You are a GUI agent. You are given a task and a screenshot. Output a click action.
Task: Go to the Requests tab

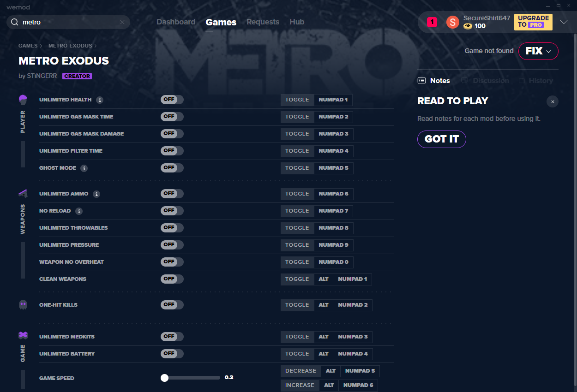point(263,22)
